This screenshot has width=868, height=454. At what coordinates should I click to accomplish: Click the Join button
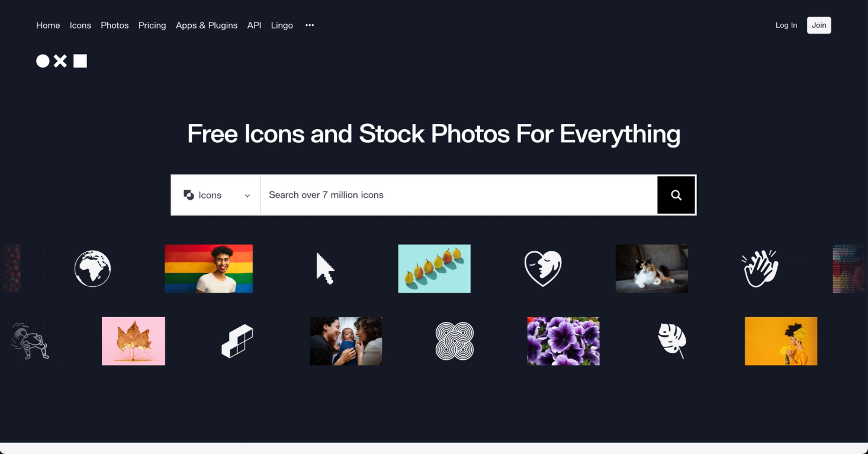click(x=819, y=25)
